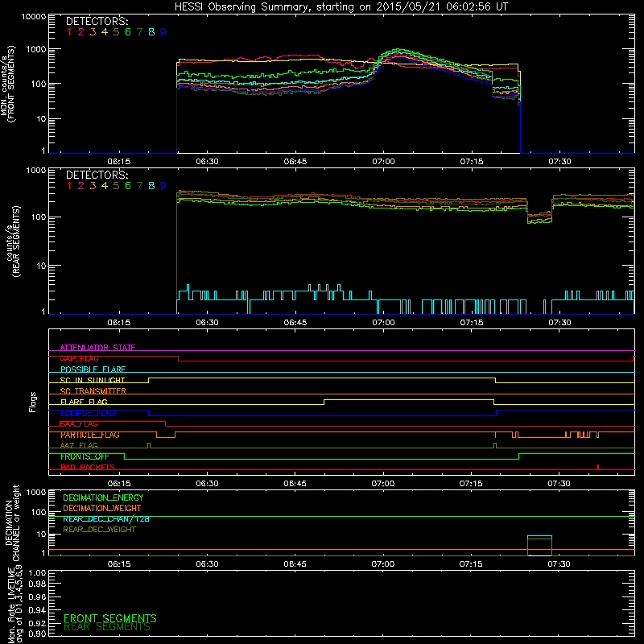
Task: Click the DECIMATION CHANNEL or weight axis title
Action: click(x=12, y=522)
